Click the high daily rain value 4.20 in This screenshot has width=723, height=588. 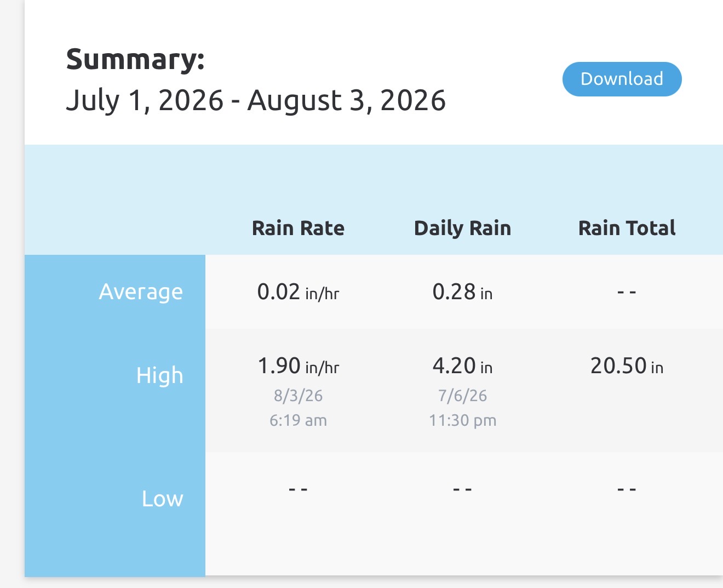point(462,366)
